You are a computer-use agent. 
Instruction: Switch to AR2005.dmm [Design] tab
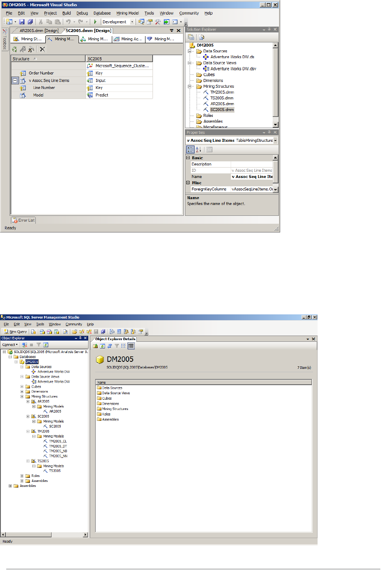pyautogui.click(x=39, y=30)
